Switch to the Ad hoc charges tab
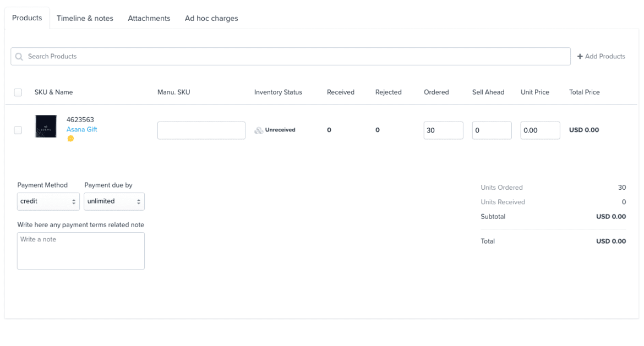 (x=211, y=19)
